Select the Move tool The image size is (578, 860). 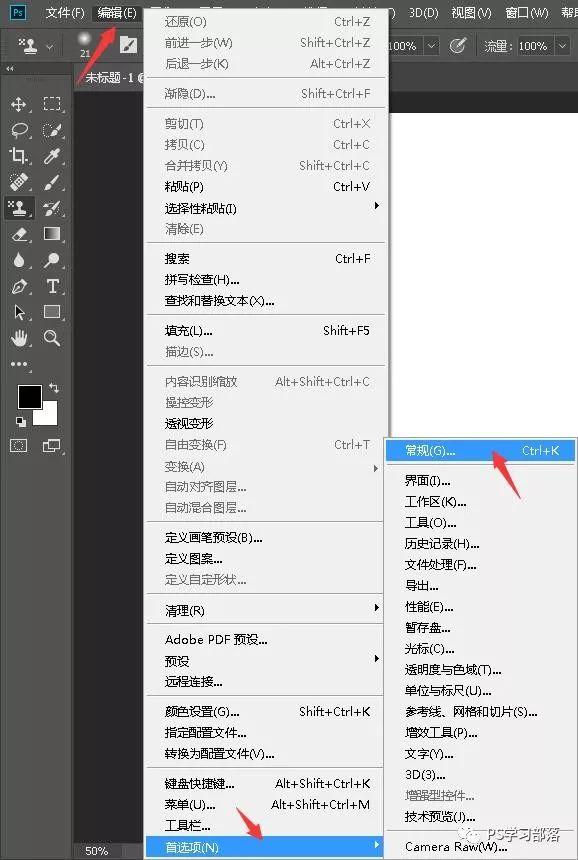(19, 104)
